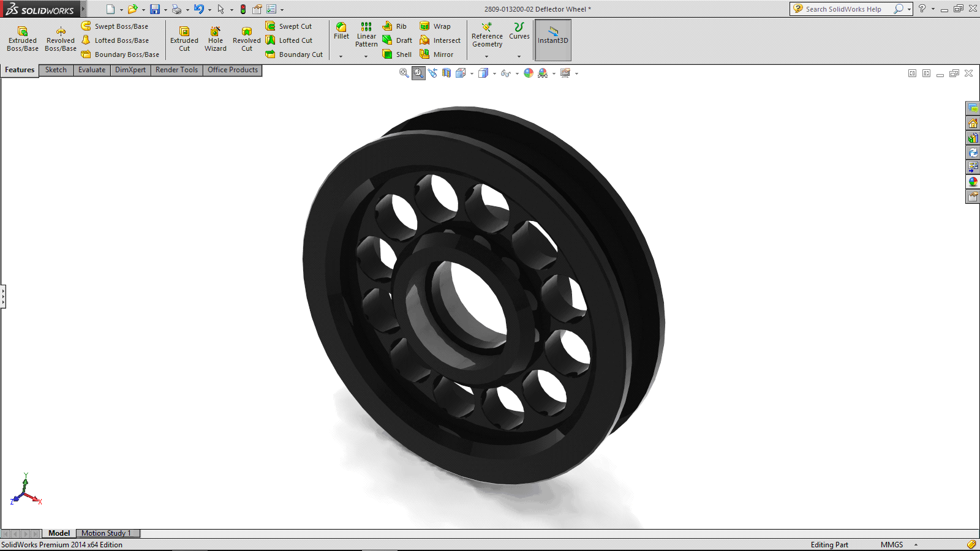The height and width of the screenshot is (551, 980).
Task: Switch to the DimXpert tab
Action: [x=130, y=70]
